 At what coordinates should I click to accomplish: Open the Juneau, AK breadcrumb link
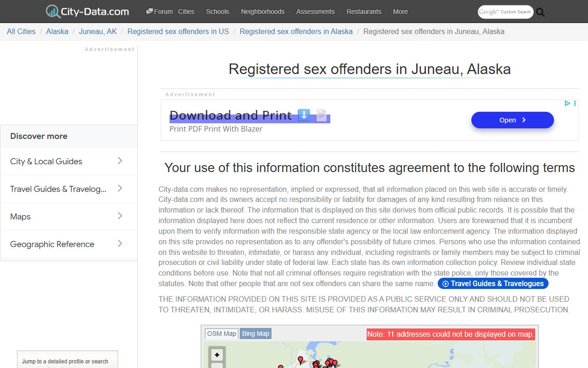(x=98, y=31)
